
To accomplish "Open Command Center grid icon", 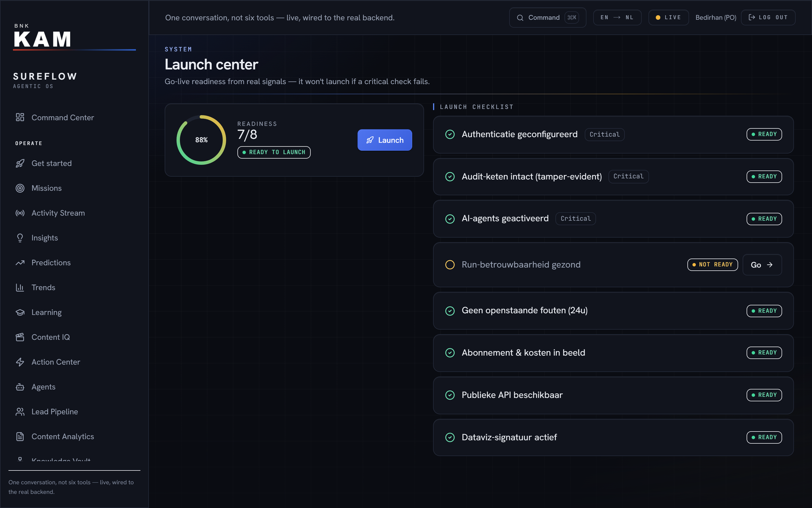I will (20, 117).
